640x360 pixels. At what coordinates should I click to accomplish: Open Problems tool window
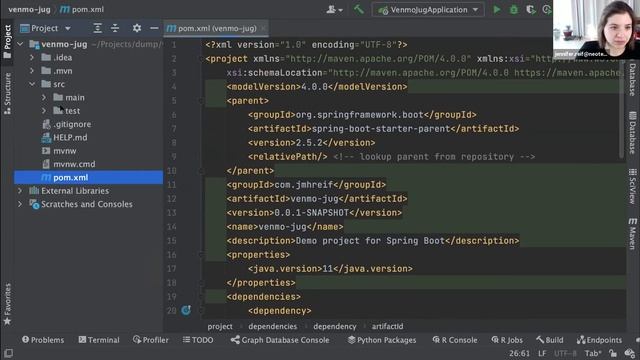43,340
